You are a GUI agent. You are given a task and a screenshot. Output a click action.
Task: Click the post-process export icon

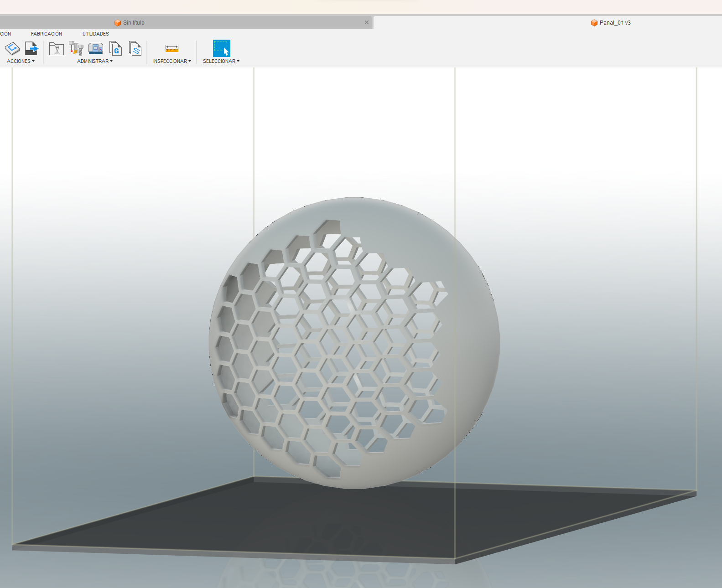pos(31,48)
